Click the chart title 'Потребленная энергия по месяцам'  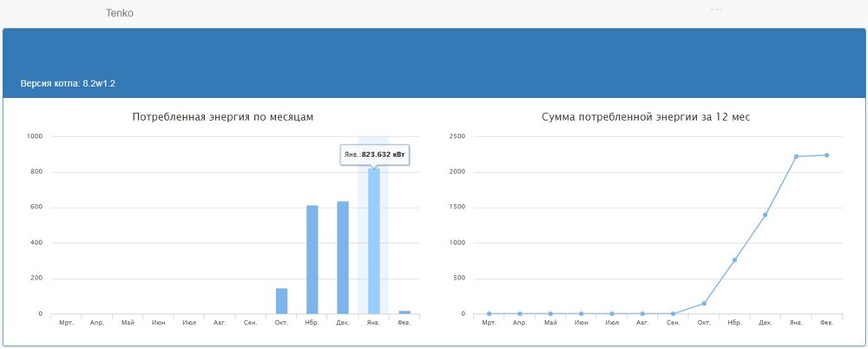223,117
